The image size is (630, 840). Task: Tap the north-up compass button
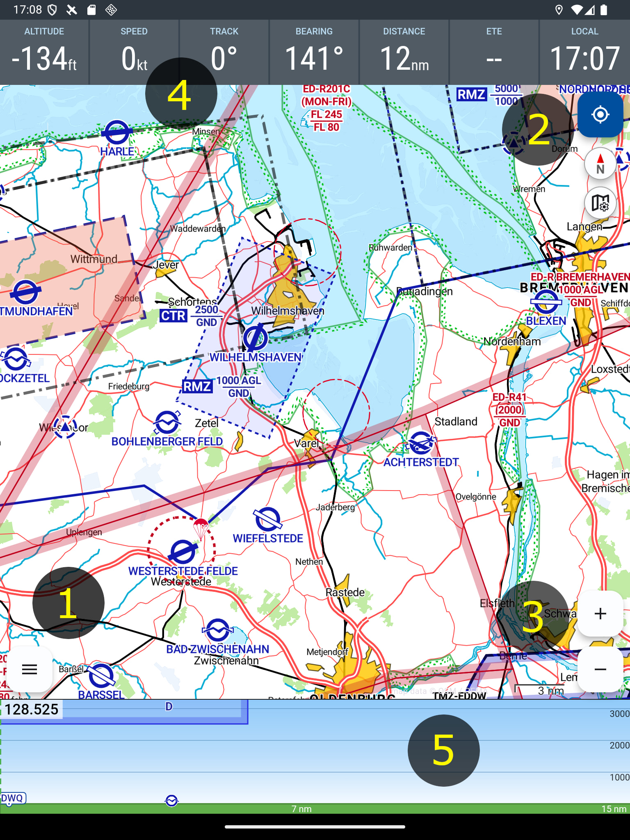600,164
